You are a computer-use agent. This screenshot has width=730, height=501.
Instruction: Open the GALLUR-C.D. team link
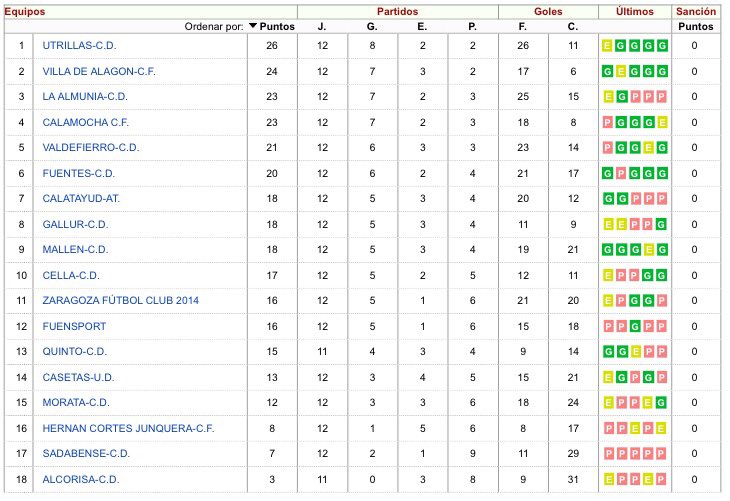tap(75, 224)
